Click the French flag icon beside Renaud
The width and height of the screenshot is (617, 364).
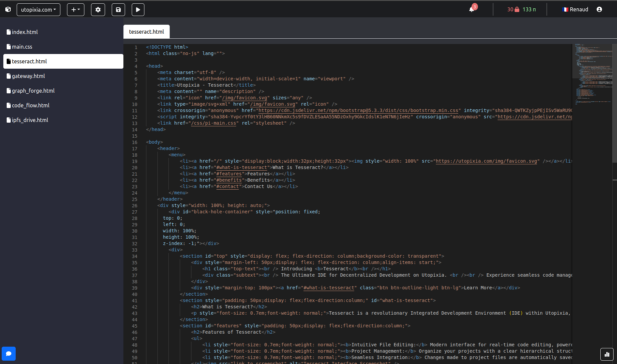(565, 9)
